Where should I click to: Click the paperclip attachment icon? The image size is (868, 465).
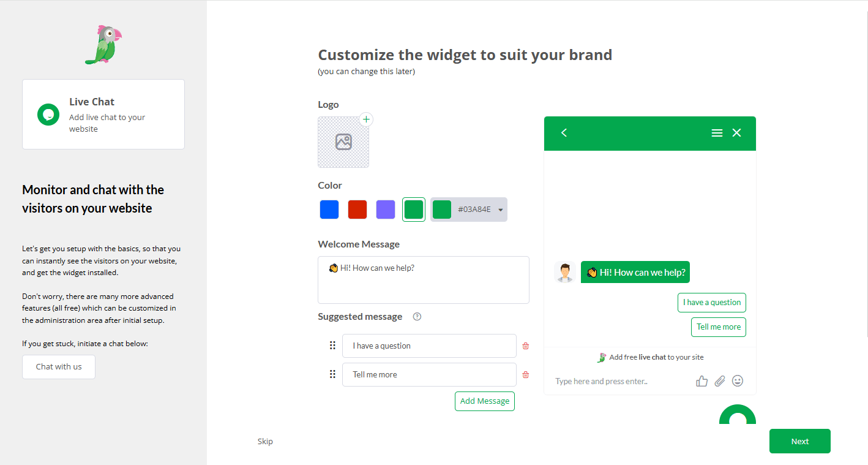pyautogui.click(x=720, y=381)
